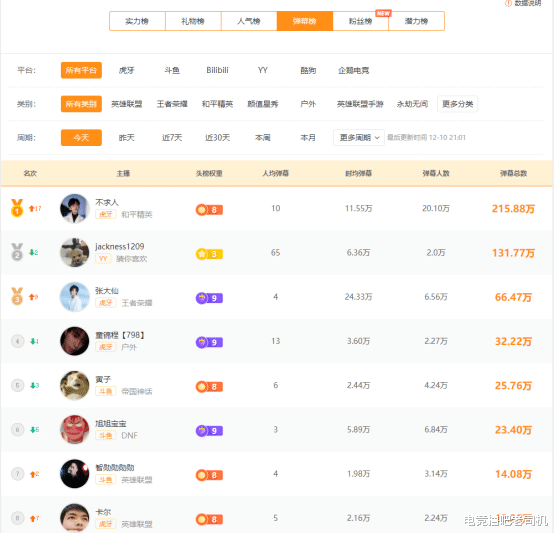Filter category by 和平精英
The image size is (554, 534).
217,104
